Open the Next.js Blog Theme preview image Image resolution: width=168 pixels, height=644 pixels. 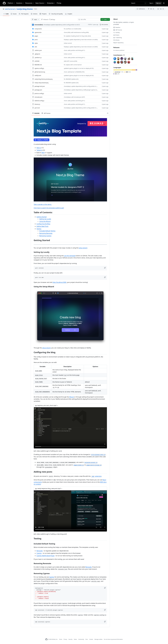(x=70, y=180)
